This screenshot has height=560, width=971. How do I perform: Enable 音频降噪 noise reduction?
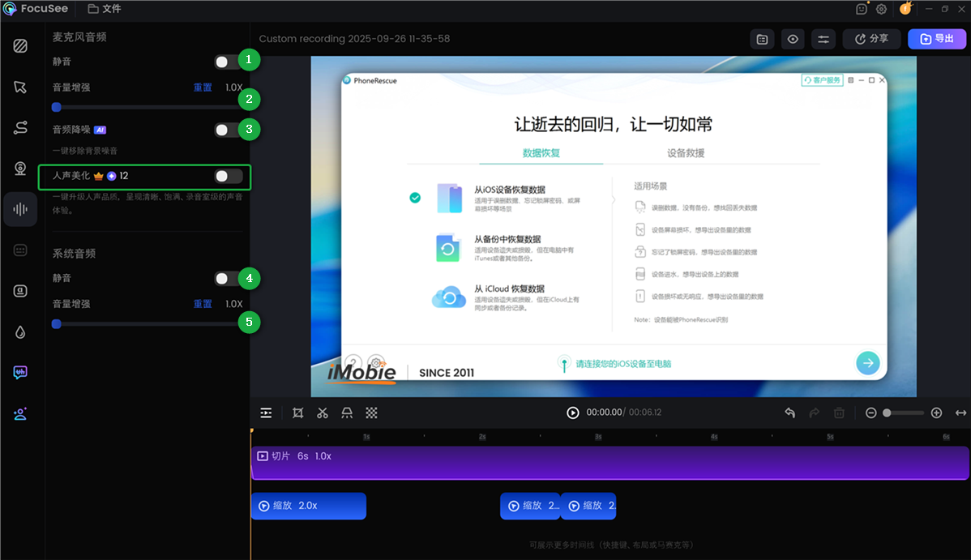228,129
